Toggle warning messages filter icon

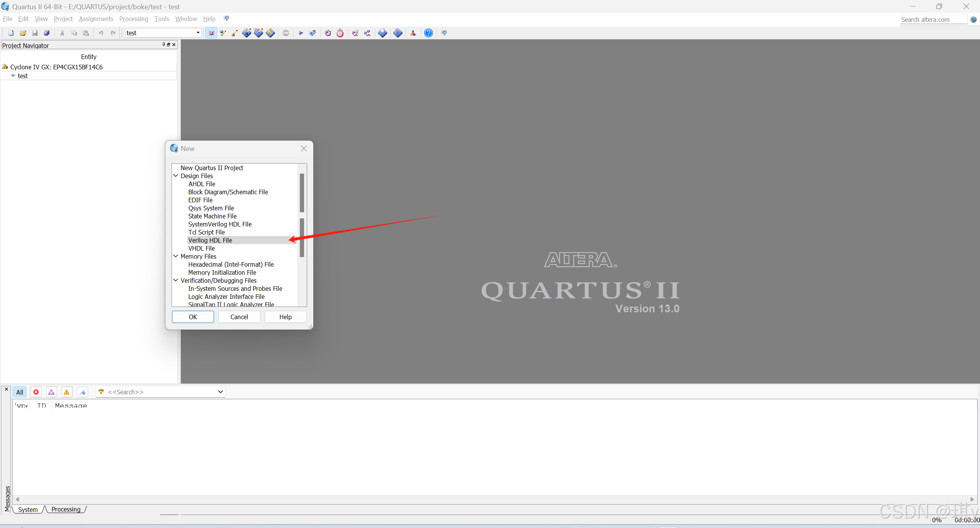(67, 392)
